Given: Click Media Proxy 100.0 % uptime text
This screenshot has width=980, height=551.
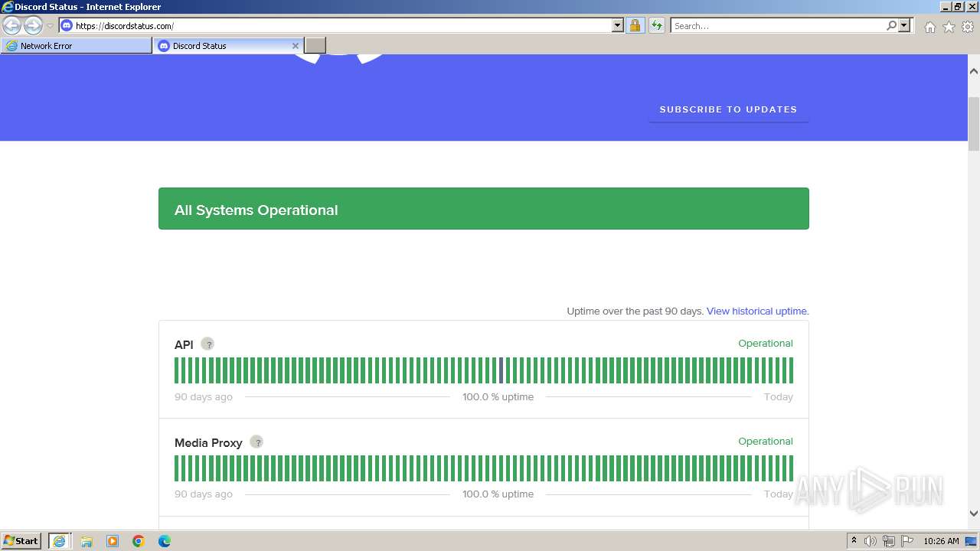Looking at the screenshot, I should pos(498,494).
